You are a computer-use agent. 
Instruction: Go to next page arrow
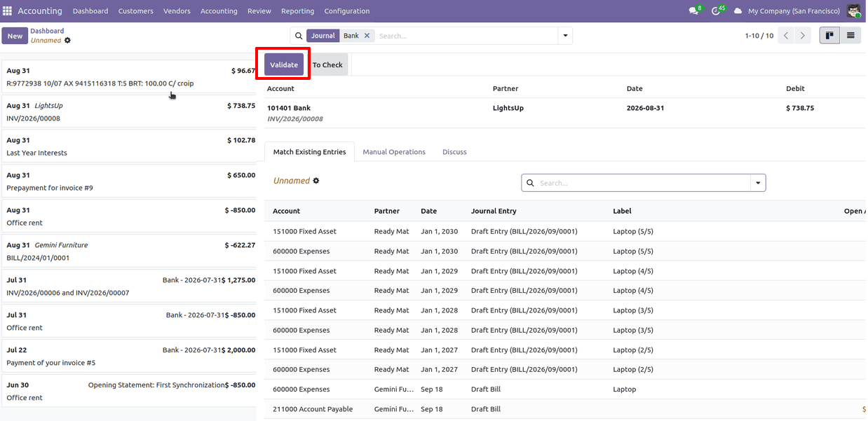pyautogui.click(x=803, y=36)
